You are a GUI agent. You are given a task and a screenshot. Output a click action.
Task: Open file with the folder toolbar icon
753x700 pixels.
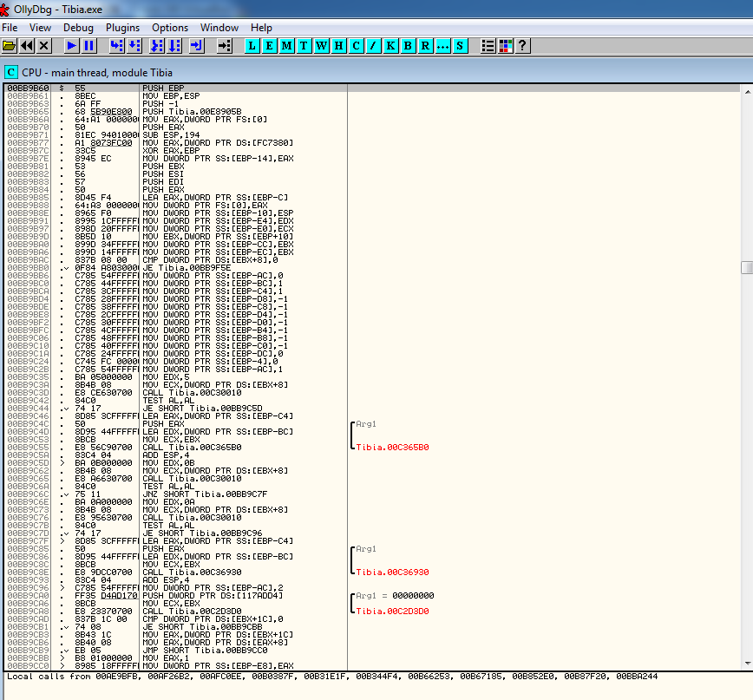tap(10, 46)
